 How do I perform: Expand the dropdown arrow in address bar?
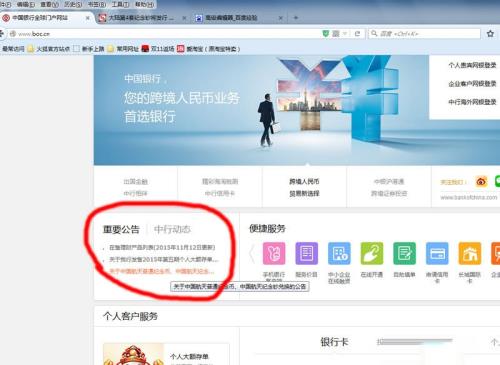pyautogui.click(x=345, y=34)
